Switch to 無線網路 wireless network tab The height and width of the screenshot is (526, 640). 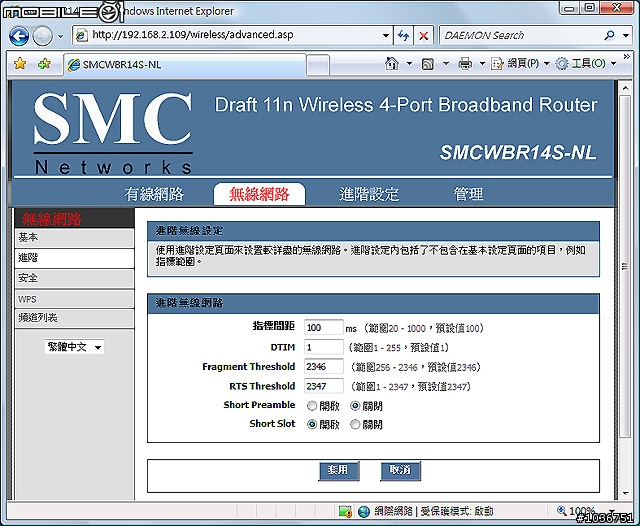tap(259, 194)
